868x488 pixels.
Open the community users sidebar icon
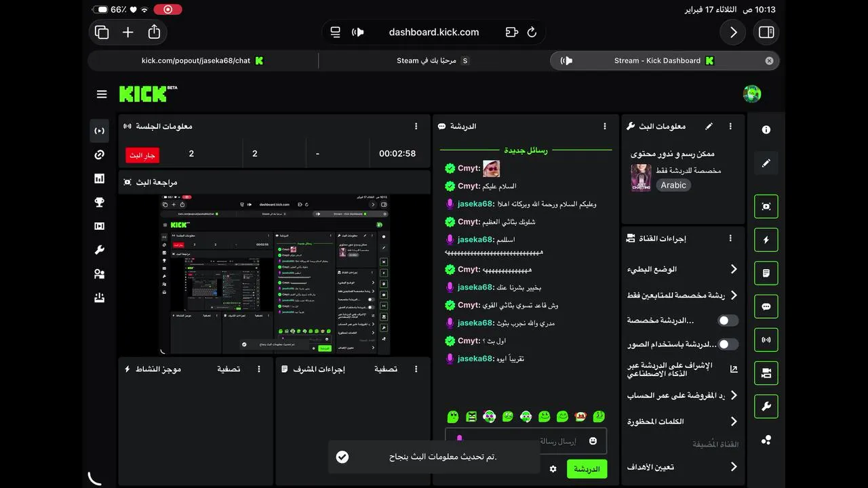point(99,274)
